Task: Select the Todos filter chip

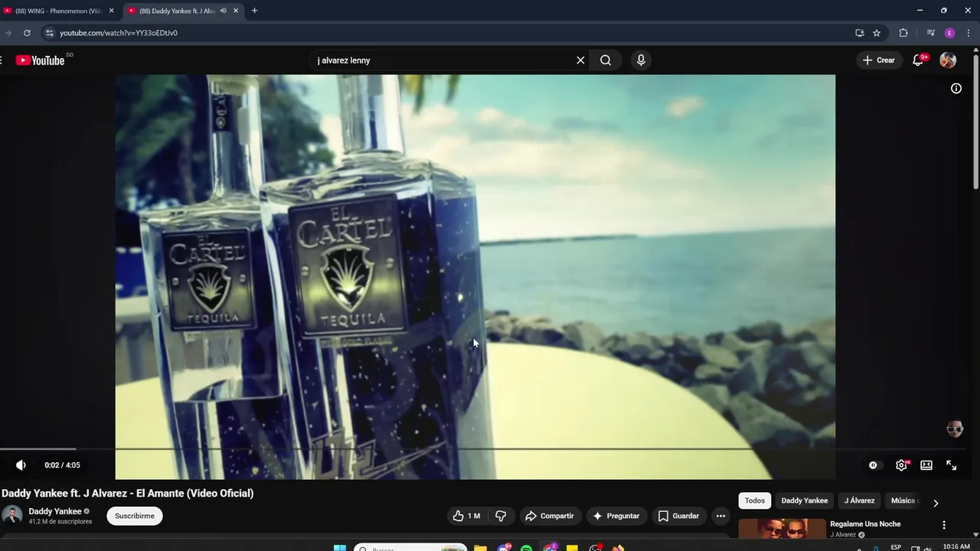Action: click(755, 500)
